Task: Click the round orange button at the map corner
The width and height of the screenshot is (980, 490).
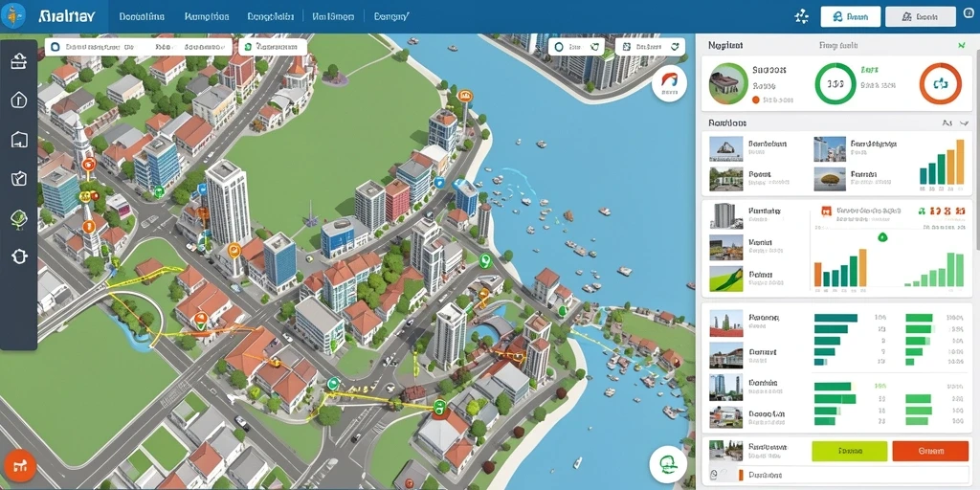Action: point(20,466)
